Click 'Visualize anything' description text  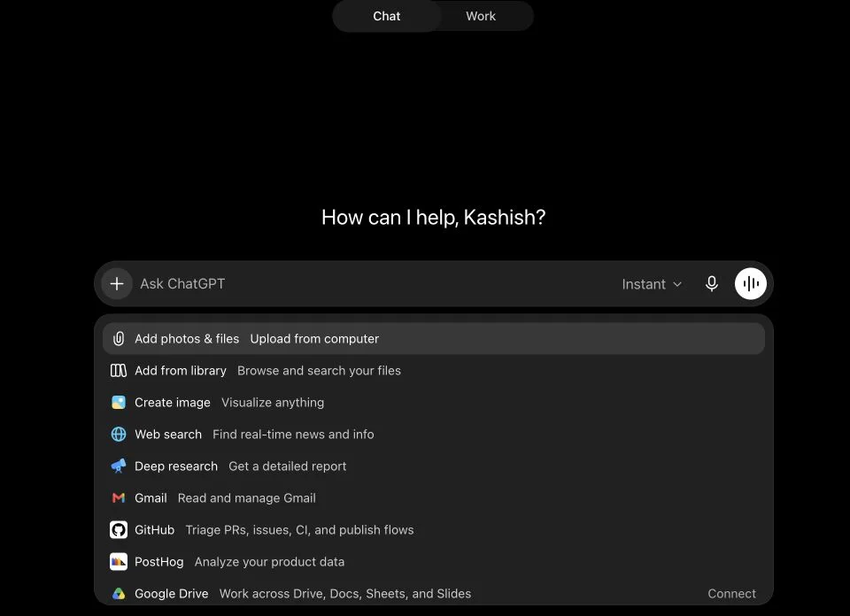(x=273, y=403)
